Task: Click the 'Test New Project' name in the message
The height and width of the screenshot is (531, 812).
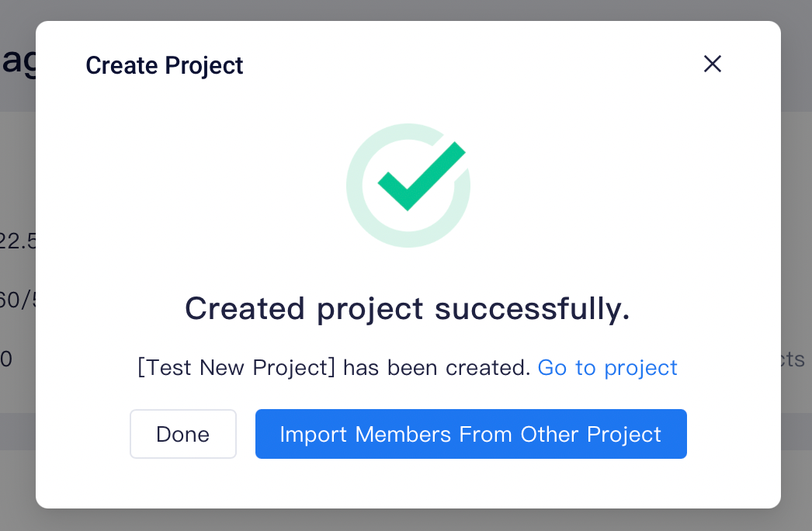Action: click(238, 368)
